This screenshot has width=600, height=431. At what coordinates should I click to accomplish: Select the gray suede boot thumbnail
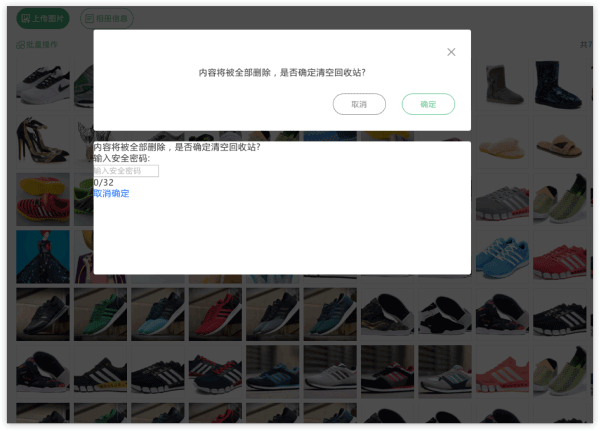tap(502, 84)
